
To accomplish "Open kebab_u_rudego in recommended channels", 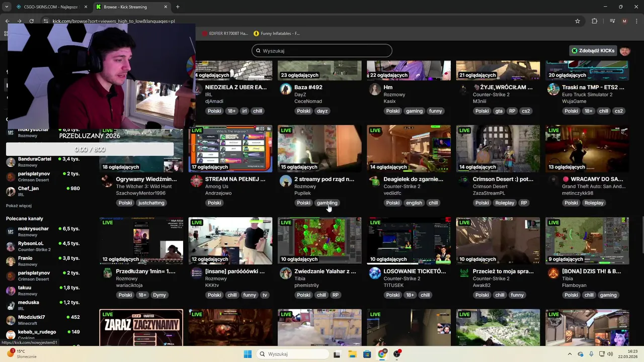I will [x=43, y=334].
